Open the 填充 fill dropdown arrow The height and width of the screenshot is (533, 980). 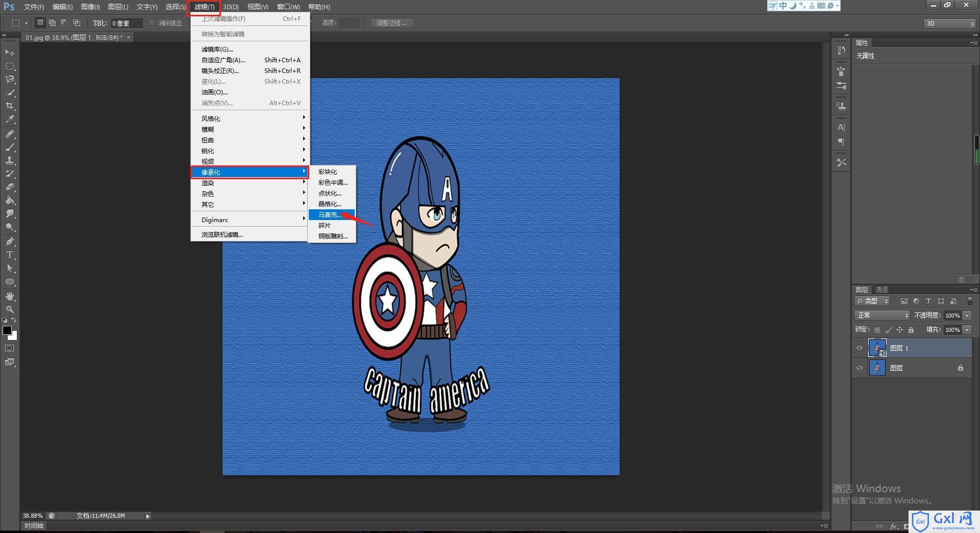(x=967, y=330)
